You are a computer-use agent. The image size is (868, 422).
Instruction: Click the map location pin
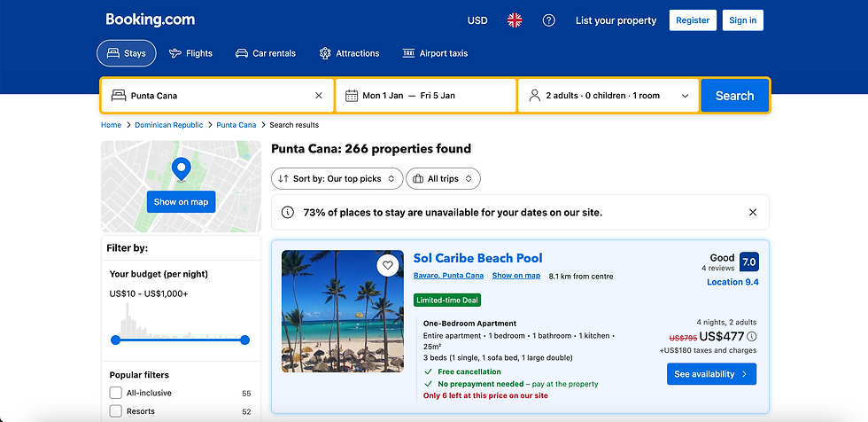pos(181,169)
